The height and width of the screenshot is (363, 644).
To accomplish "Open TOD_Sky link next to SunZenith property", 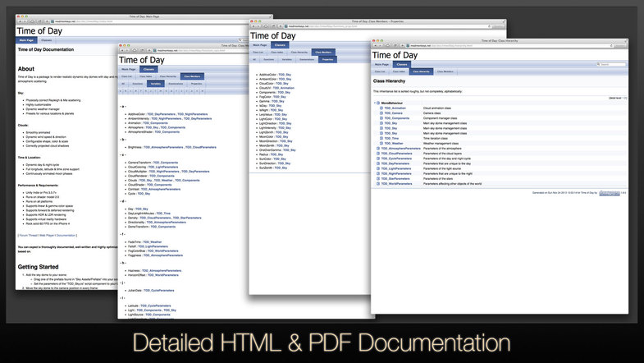I will [281, 168].
